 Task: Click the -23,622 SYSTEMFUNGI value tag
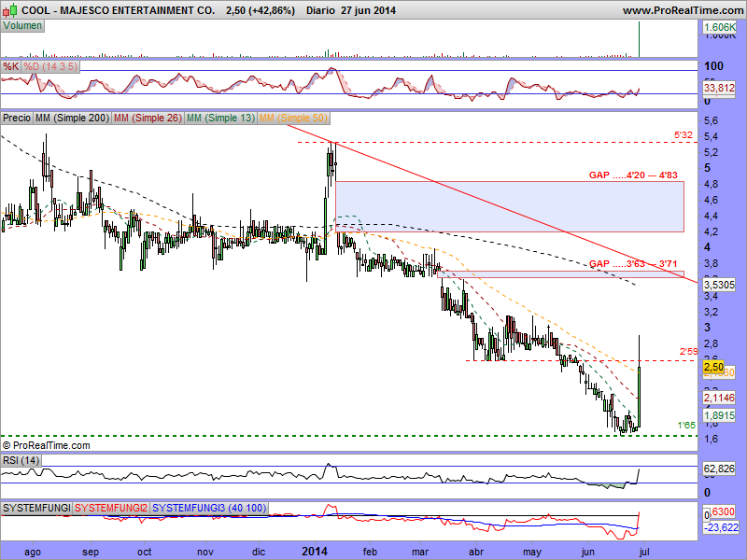pyautogui.click(x=720, y=527)
